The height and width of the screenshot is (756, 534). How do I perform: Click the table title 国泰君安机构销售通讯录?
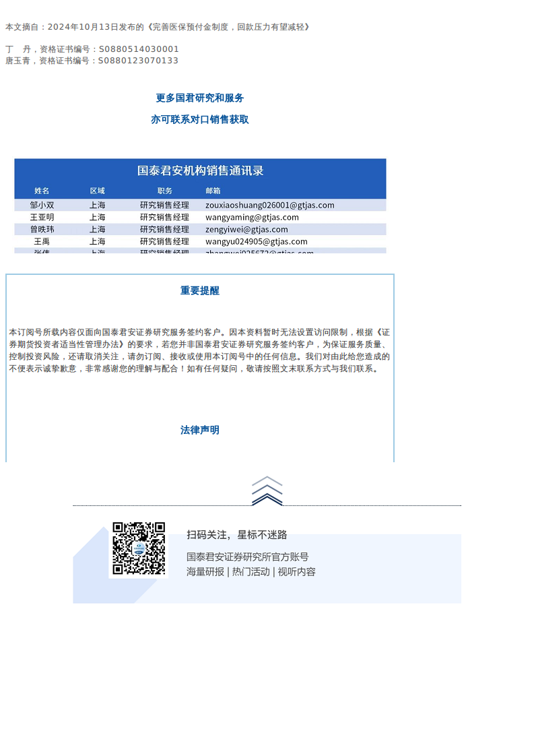[x=200, y=170]
